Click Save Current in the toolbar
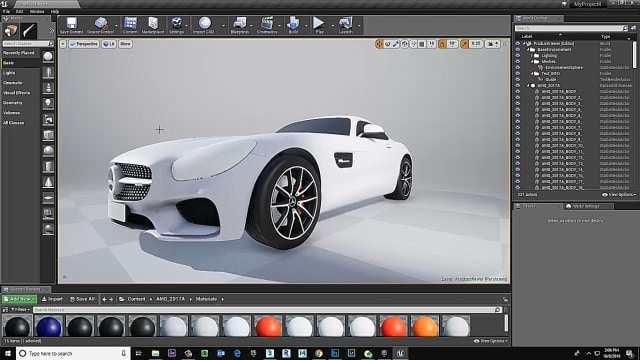Screen dimensions: 640x360 [x=71, y=25]
